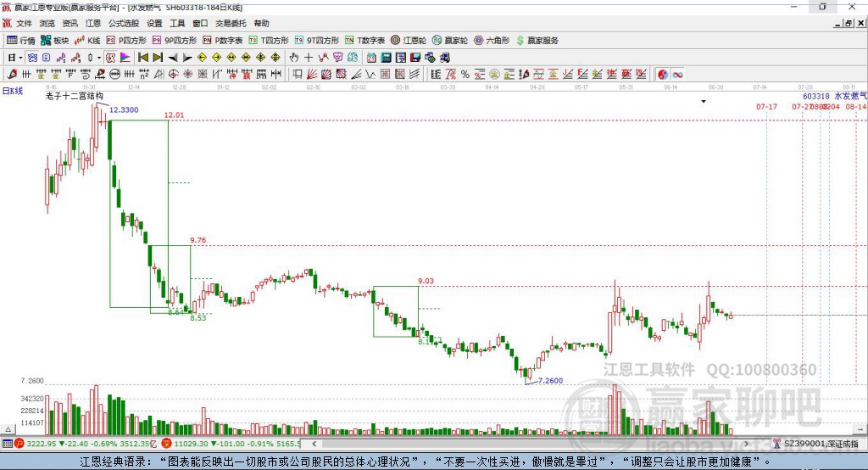This screenshot has height=470, width=868.
Task: Open the 文件 menu
Action: tap(24, 23)
